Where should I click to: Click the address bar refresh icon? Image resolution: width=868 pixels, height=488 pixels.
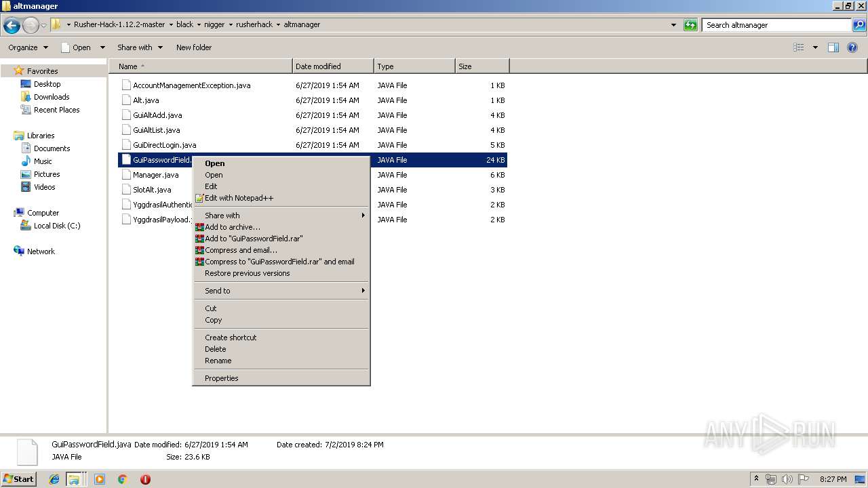[x=690, y=25]
